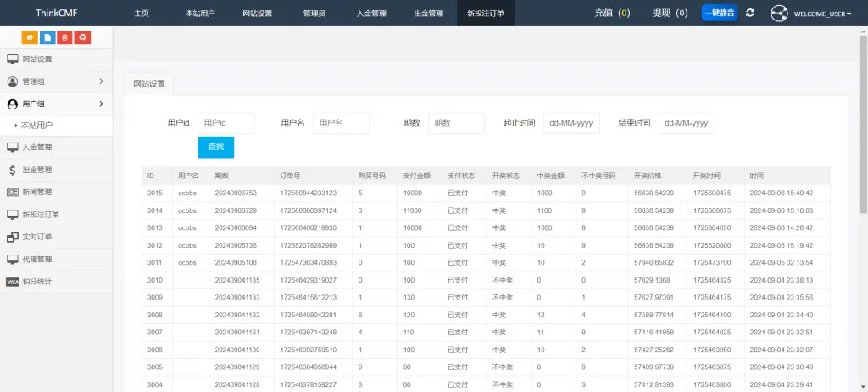Screen dimensions: 868x392
Task: Click the red recycle shortcut icon
Action: tap(81, 37)
